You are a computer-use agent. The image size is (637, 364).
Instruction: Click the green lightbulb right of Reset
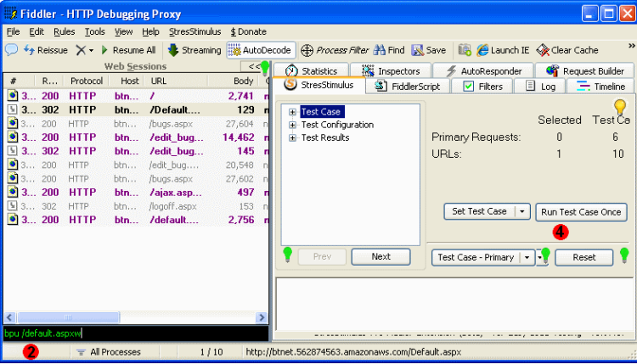tap(624, 255)
